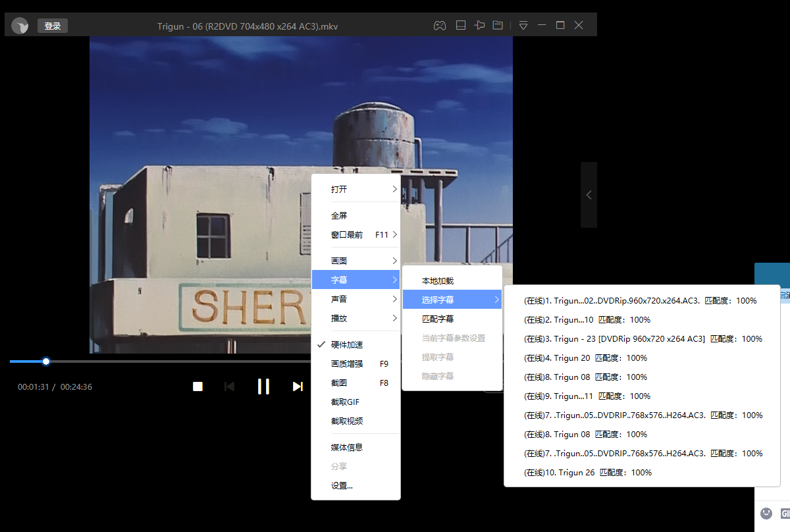Expand the 画面 submenu
This screenshot has width=790, height=532.
coord(355,261)
